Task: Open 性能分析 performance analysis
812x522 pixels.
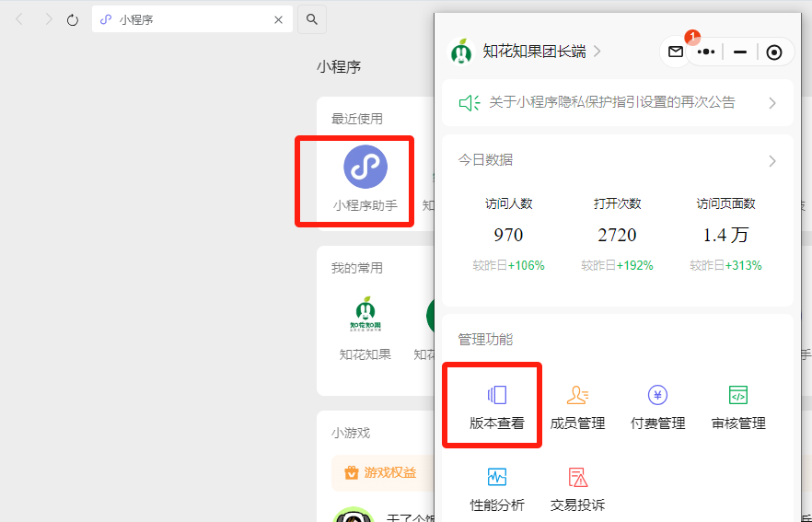Action: [x=496, y=488]
